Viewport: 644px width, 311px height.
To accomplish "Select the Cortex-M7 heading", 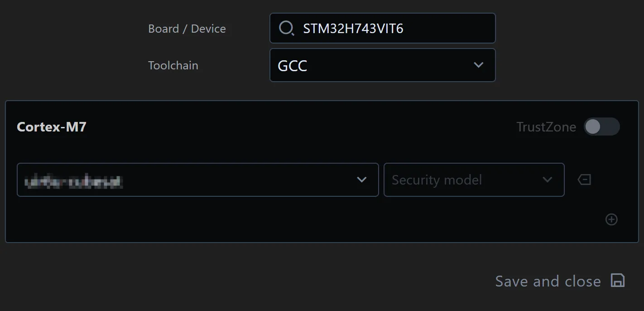I will click(x=52, y=127).
